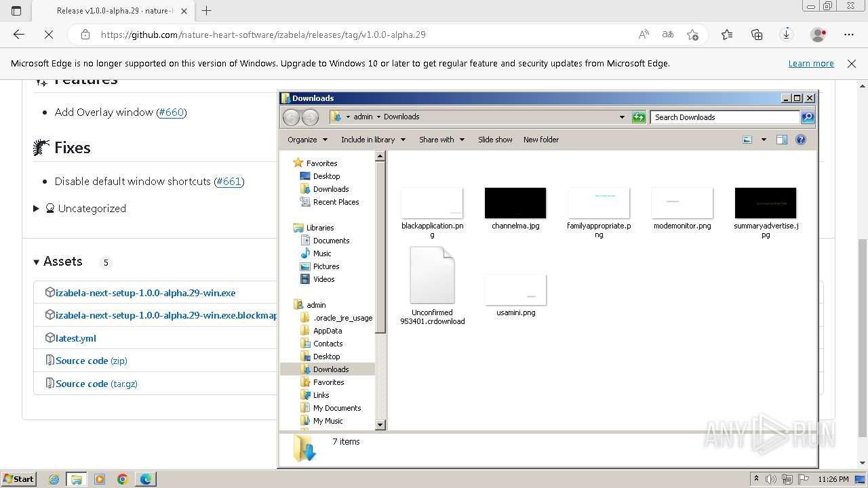Open the view options dropdown arrow
Image resolution: width=868 pixels, height=488 pixels.
(764, 140)
